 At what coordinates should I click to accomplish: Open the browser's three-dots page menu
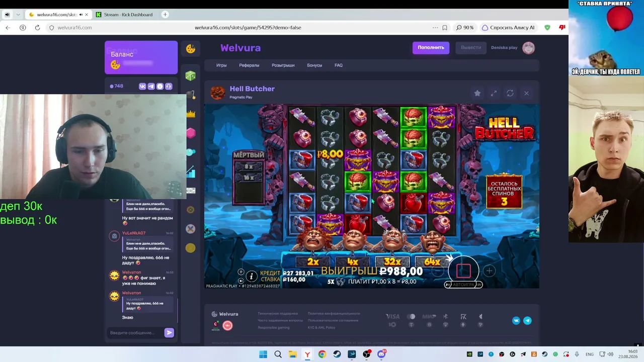coord(435,28)
